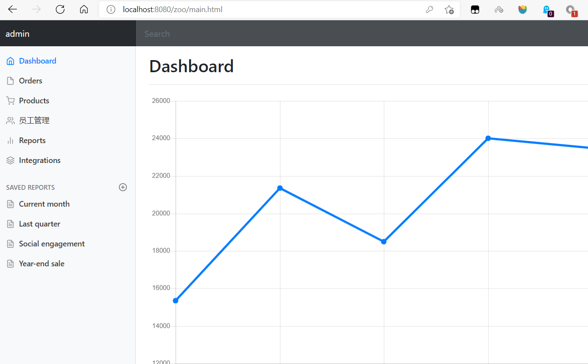The height and width of the screenshot is (364, 588).
Task: Click the plus icon beside Saved Reports
Action: point(123,187)
